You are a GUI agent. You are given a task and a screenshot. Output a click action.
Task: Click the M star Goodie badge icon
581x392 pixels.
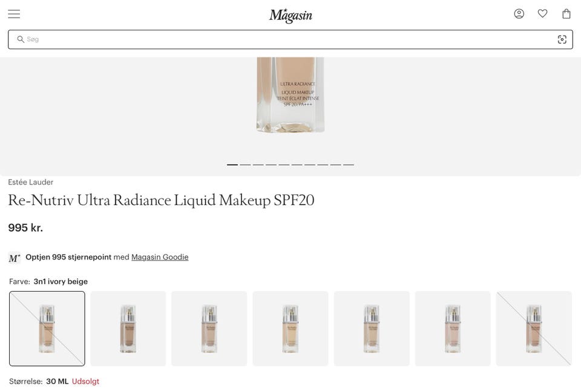15,258
